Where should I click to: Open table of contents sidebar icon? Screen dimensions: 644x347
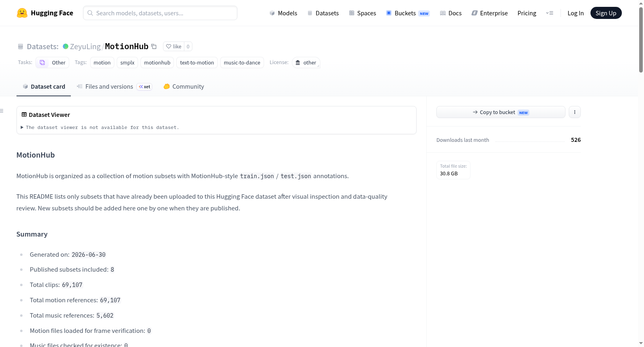pyautogui.click(x=2, y=111)
